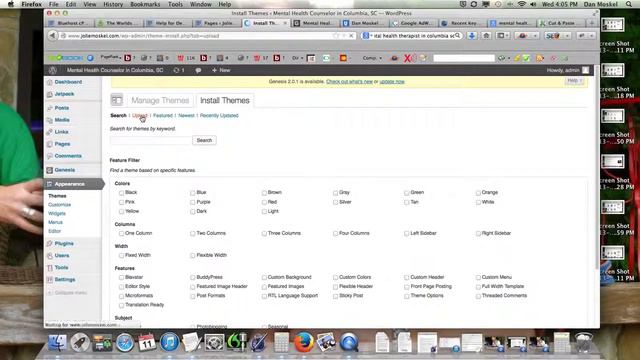This screenshot has height=360, width=640.
Task: Open Finder from the Dock
Action: click(x=58, y=342)
